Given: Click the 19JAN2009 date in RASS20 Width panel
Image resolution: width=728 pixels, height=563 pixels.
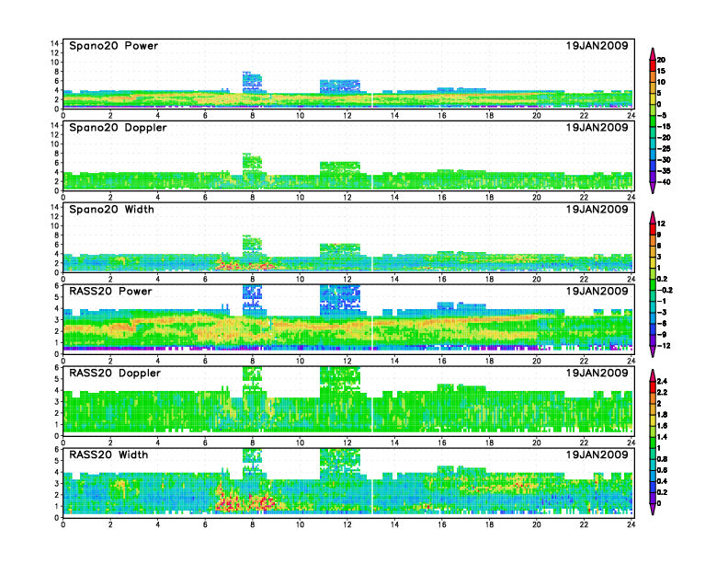Looking at the screenshot, I should click(597, 454).
